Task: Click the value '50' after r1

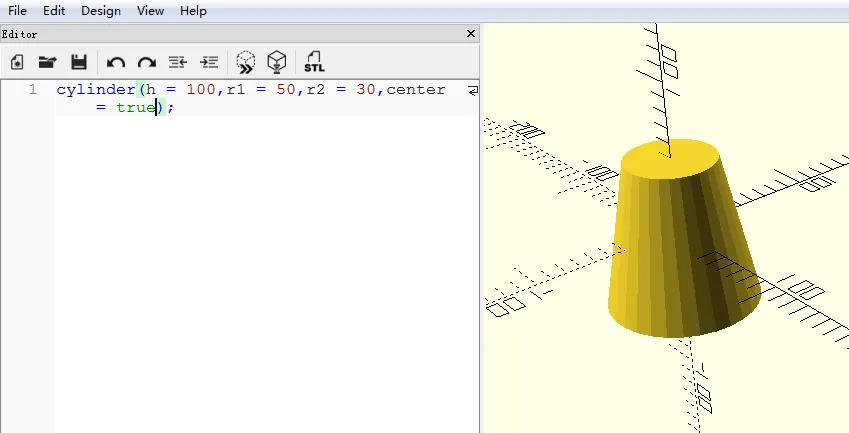Action: pyautogui.click(x=286, y=89)
